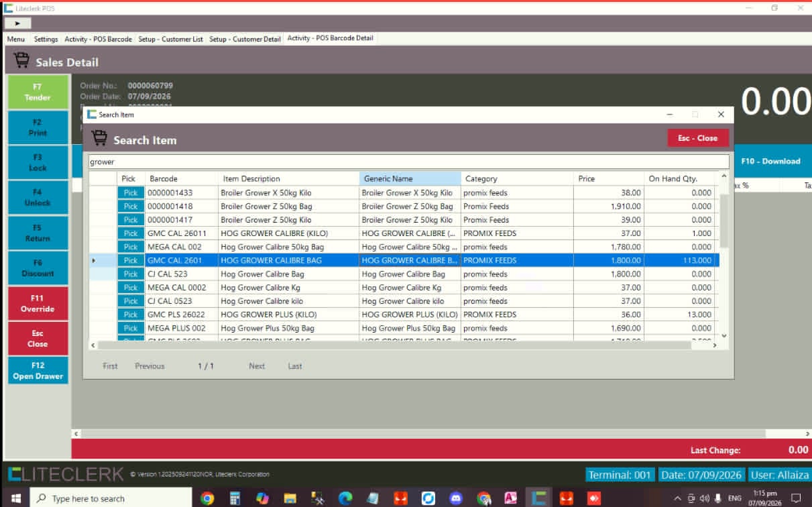The height and width of the screenshot is (507, 812).
Task: Open the Settings tab
Action: click(46, 39)
